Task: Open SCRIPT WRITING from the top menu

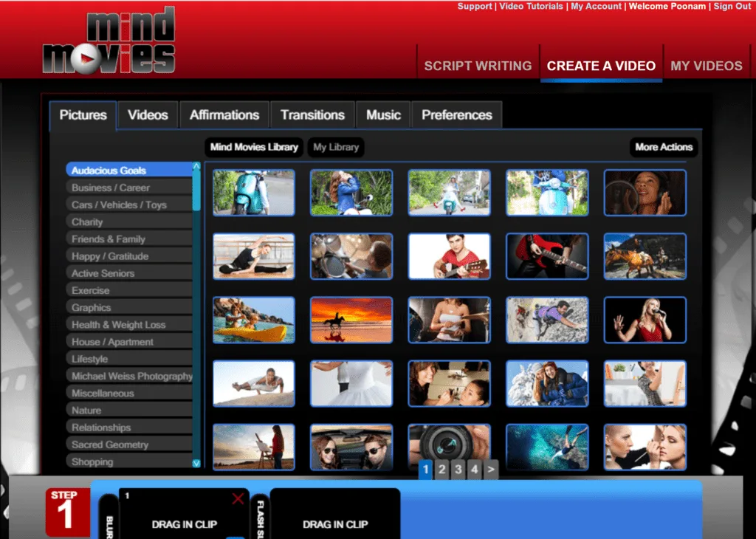Action: click(478, 66)
